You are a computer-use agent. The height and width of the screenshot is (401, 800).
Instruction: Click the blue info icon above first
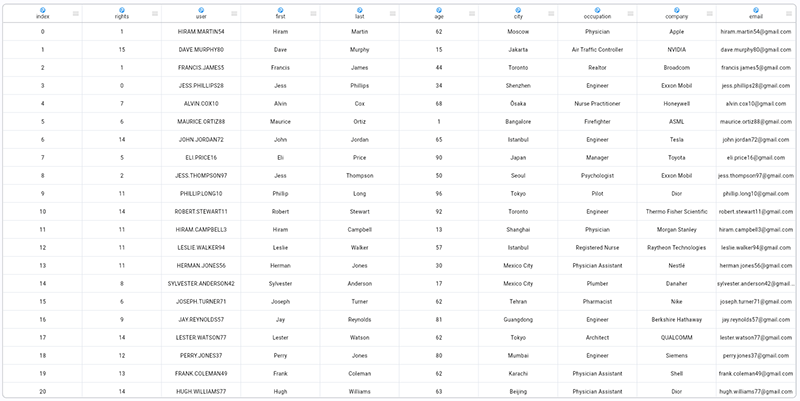point(280,10)
